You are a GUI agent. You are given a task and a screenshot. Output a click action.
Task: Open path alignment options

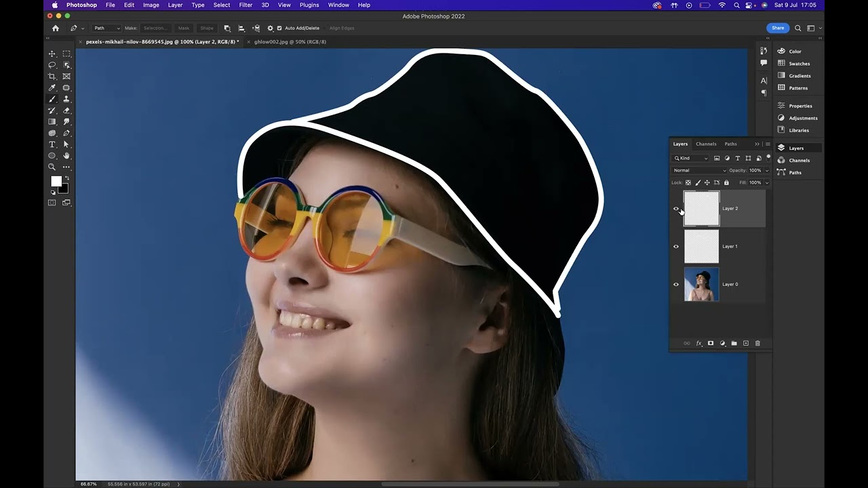tap(241, 28)
